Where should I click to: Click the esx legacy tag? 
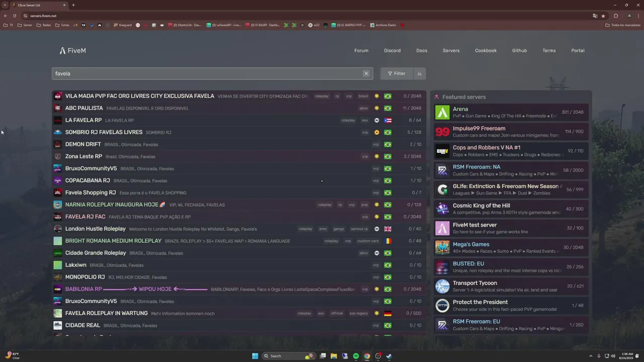[x=359, y=313]
